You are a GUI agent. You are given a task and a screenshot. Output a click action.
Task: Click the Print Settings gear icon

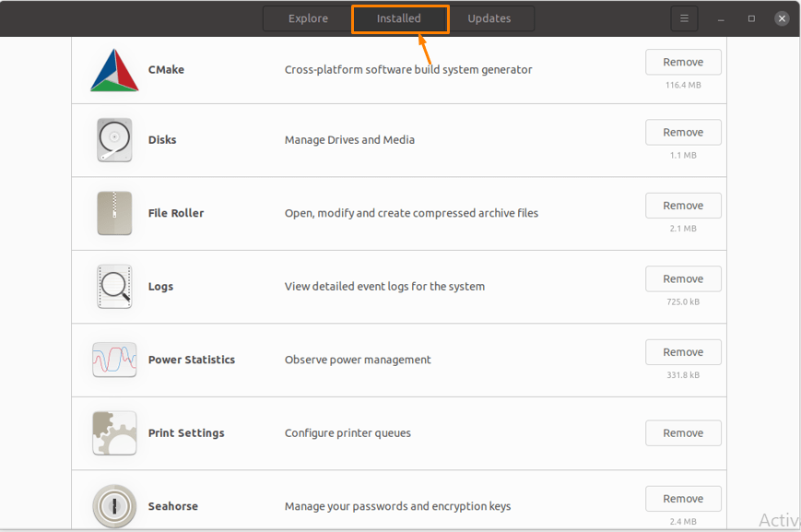click(x=114, y=432)
